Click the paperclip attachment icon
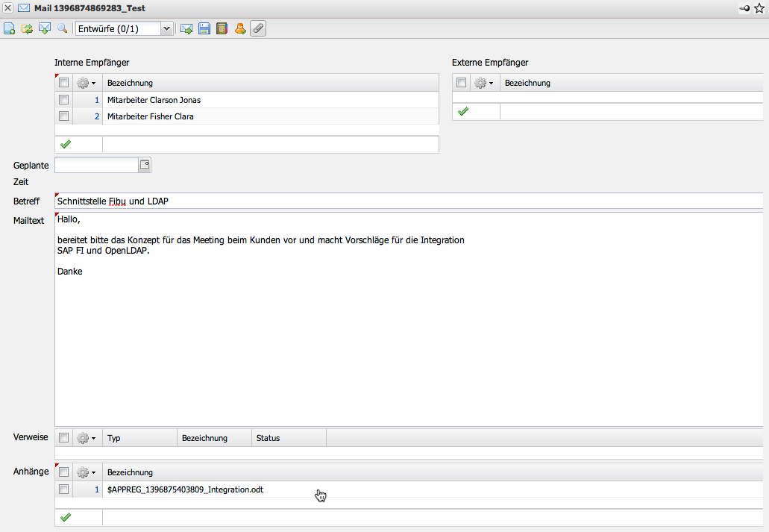769x532 pixels. pos(257,28)
